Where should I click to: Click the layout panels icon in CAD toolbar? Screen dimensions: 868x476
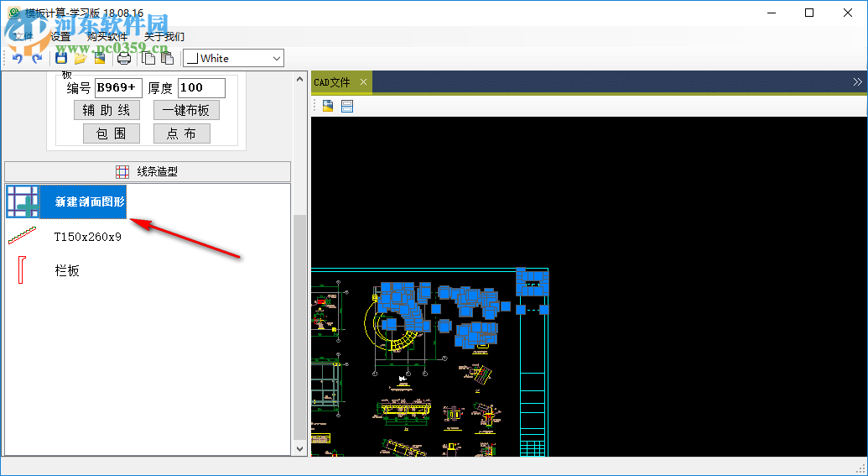347,106
